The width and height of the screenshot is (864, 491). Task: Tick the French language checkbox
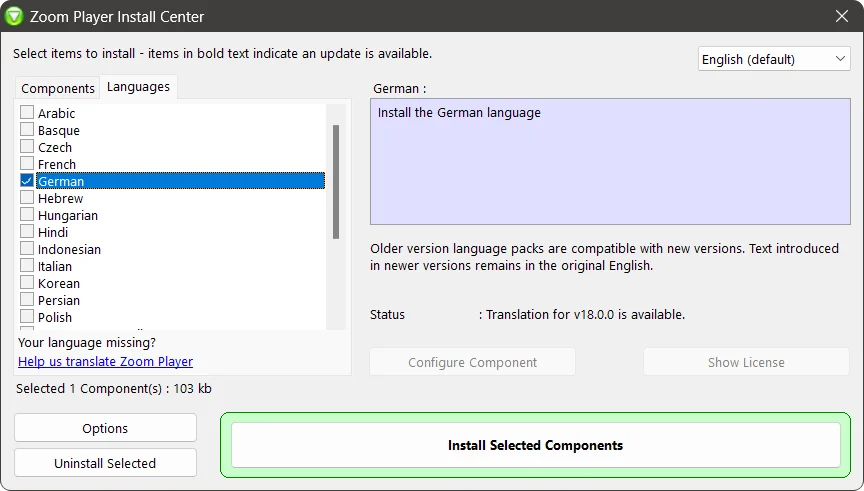tap(27, 164)
